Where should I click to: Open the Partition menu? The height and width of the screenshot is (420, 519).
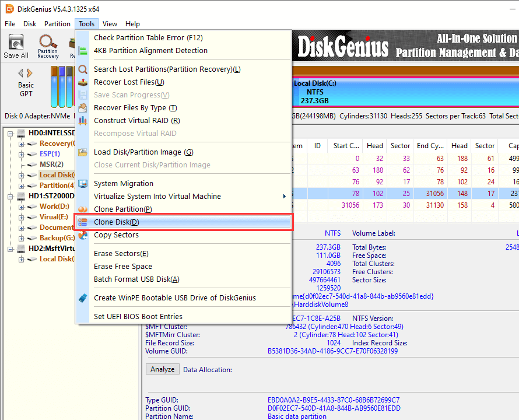[x=57, y=24]
